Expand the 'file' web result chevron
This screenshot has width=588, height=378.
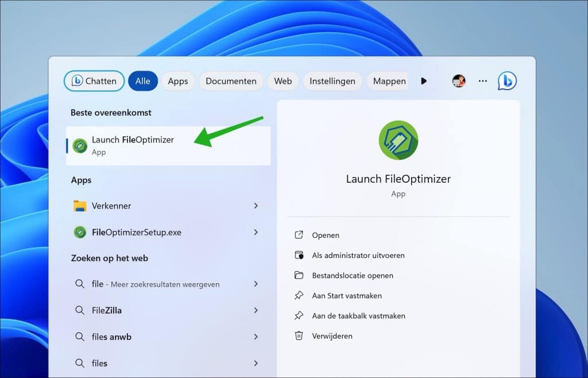coord(256,284)
